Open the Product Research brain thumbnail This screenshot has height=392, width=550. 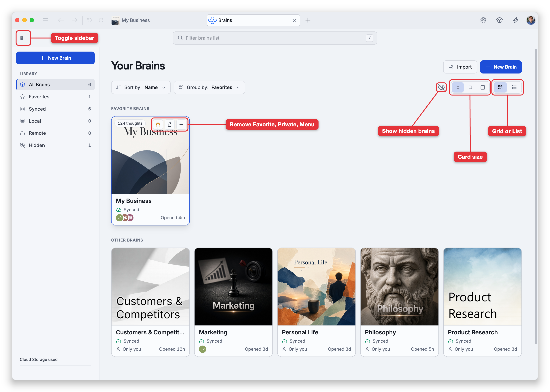[x=482, y=287]
